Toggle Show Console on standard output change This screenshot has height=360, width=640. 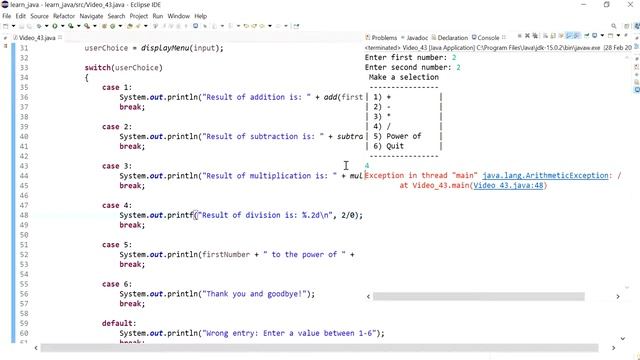click(569, 36)
